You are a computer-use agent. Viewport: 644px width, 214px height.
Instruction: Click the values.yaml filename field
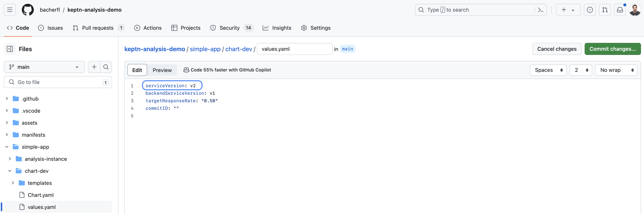pos(294,49)
